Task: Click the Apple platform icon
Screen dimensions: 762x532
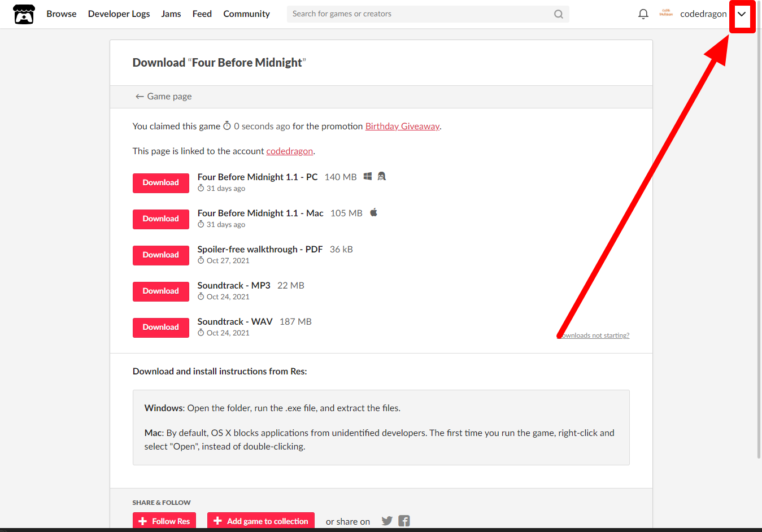Action: (373, 213)
